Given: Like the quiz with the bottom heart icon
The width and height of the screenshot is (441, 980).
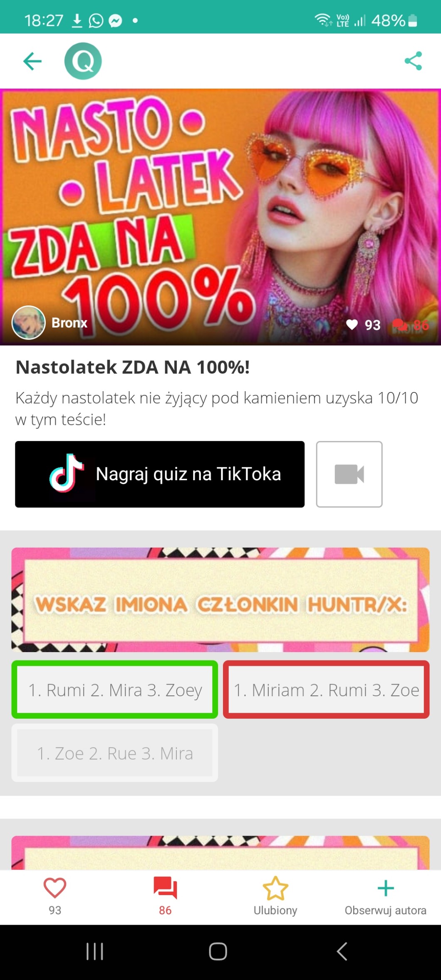Looking at the screenshot, I should (x=55, y=887).
